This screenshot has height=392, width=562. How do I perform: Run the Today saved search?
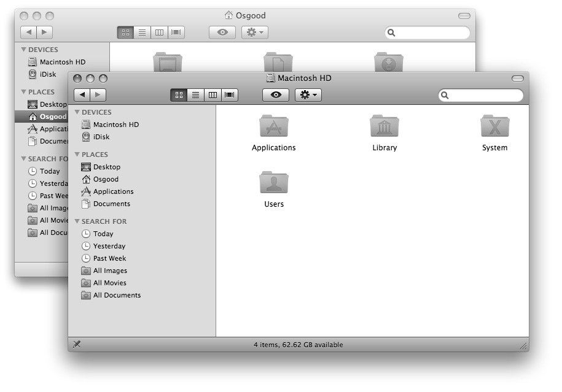103,234
